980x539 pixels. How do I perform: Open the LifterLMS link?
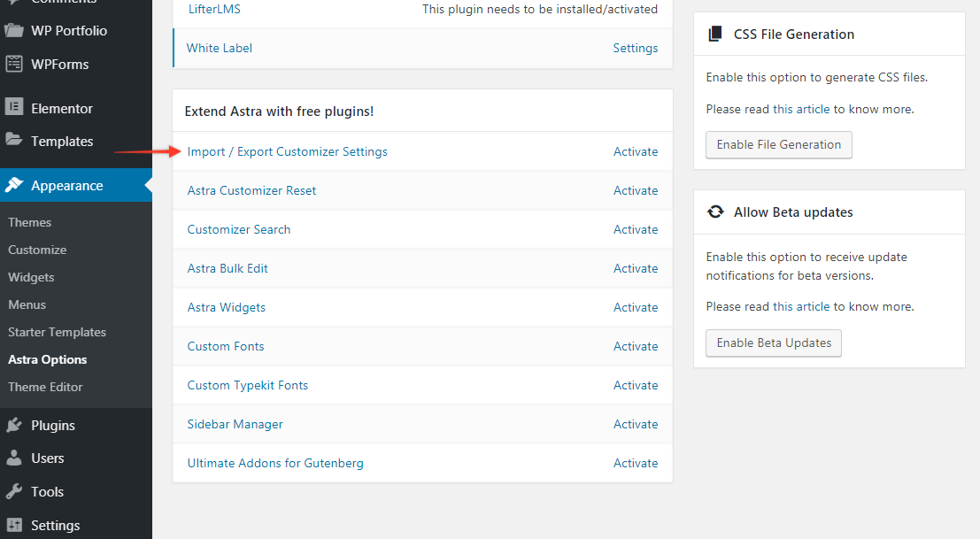click(x=214, y=10)
